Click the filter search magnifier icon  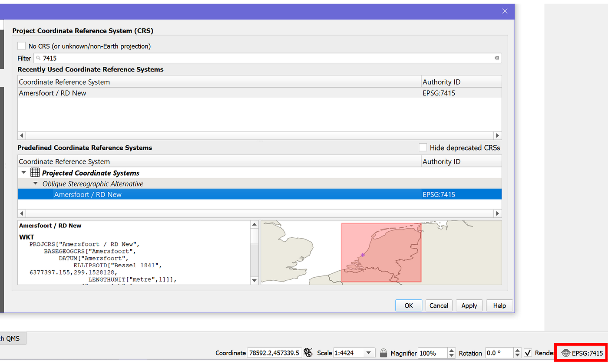(x=38, y=58)
